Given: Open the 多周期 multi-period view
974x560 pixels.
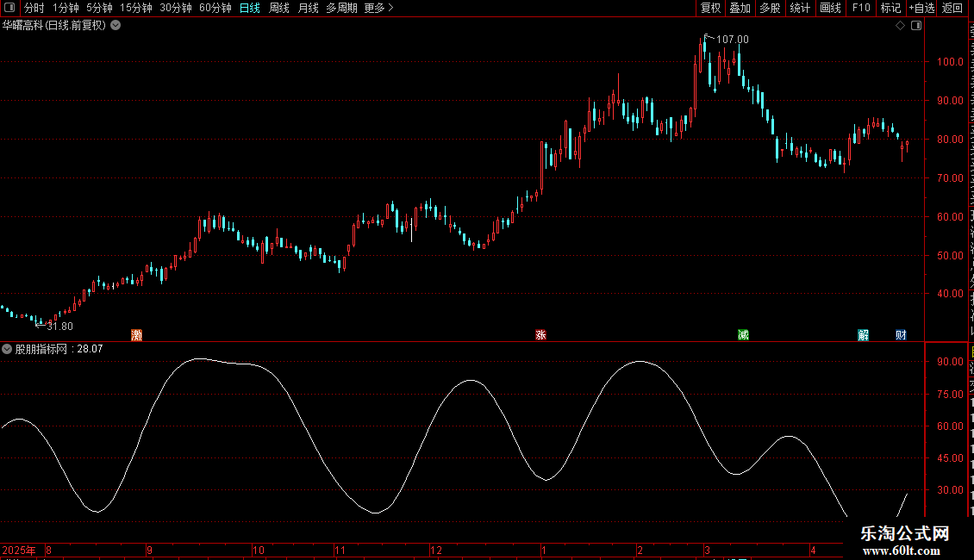Looking at the screenshot, I should [341, 8].
